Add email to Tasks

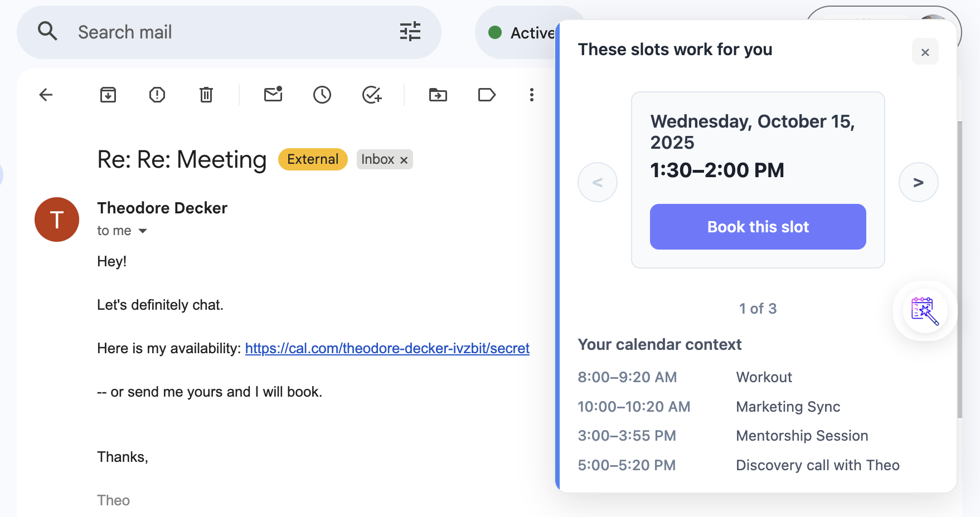tap(372, 95)
